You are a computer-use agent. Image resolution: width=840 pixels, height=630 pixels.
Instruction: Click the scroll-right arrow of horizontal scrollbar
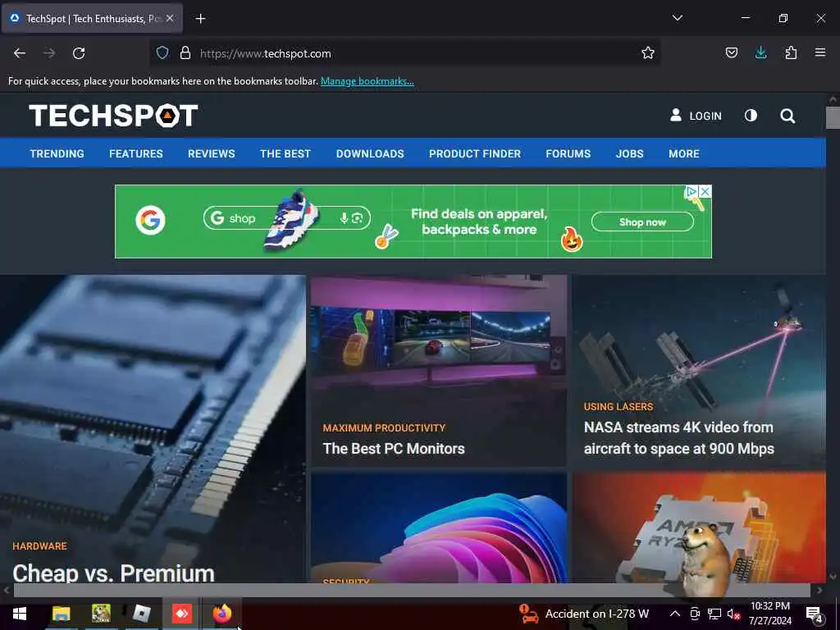(x=819, y=591)
